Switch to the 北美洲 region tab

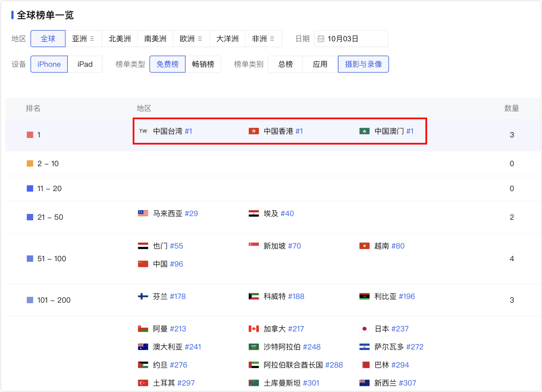(x=119, y=39)
